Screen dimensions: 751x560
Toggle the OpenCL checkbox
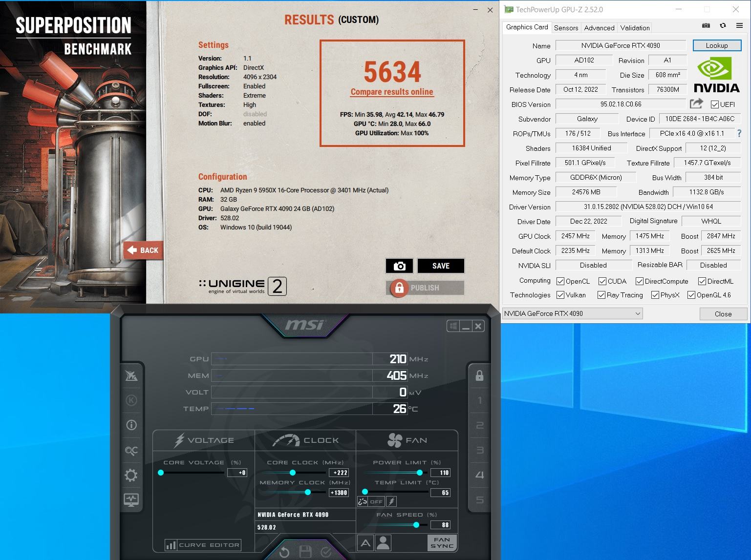pos(560,281)
